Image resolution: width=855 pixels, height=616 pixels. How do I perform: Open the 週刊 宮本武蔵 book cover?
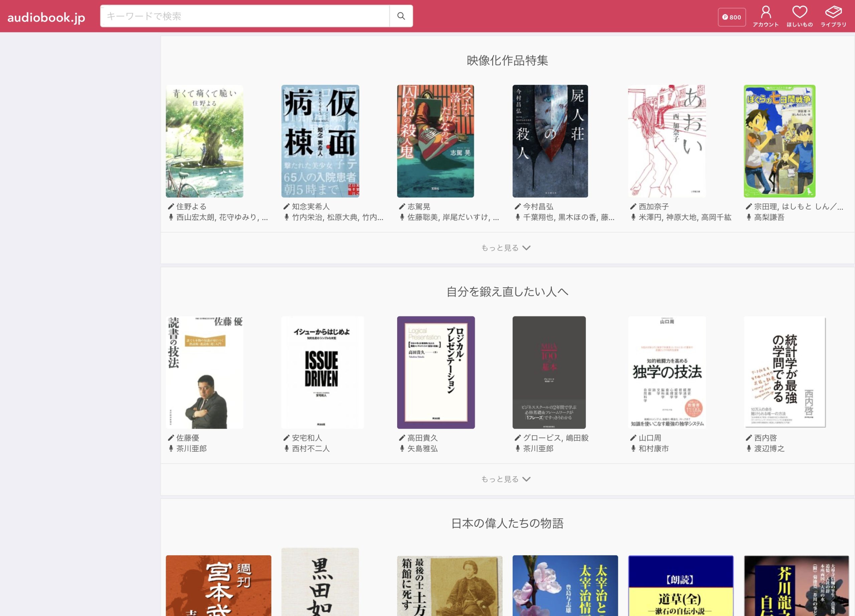tap(218, 586)
